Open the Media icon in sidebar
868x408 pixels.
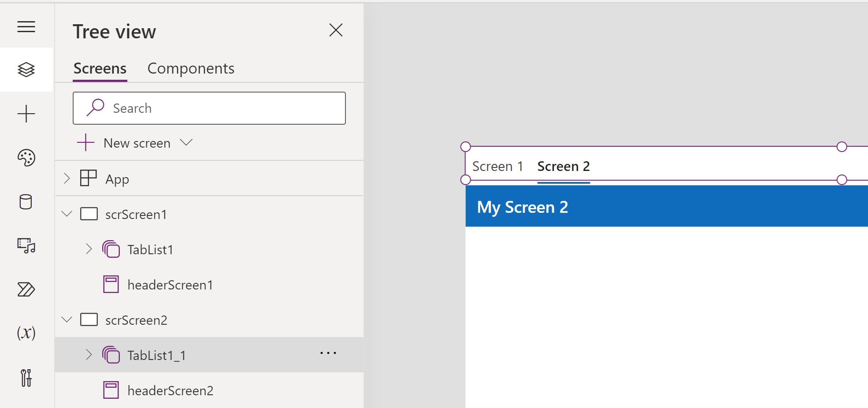(26, 245)
